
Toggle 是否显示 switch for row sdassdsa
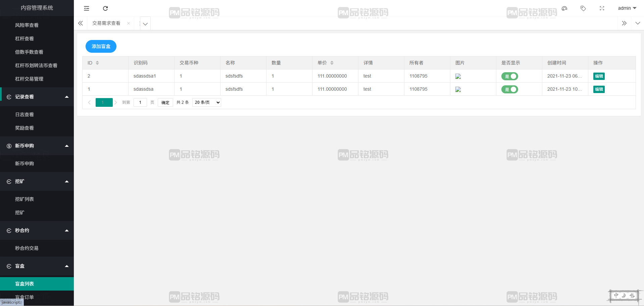[x=510, y=89]
